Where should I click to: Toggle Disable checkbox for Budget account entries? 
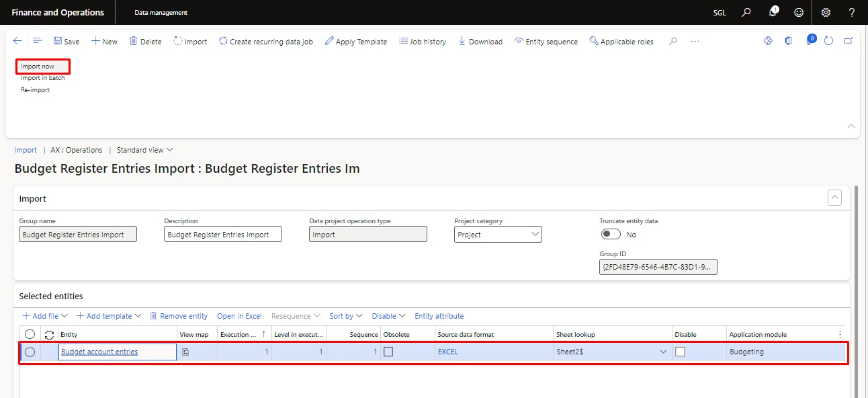pos(680,352)
